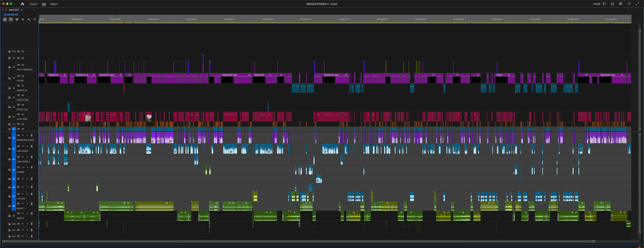Viewport: 644px width, 248px height.
Task: Toggle A1 track targeting
Action: [14, 138]
